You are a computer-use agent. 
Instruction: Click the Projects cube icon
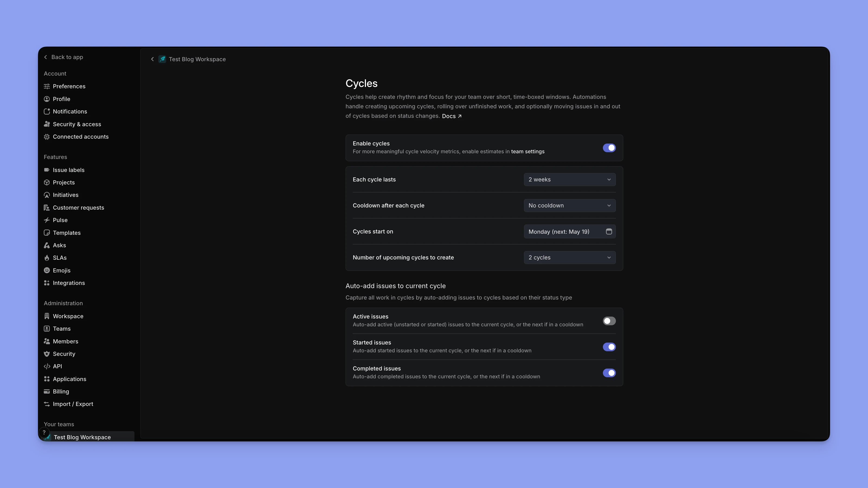tap(47, 183)
